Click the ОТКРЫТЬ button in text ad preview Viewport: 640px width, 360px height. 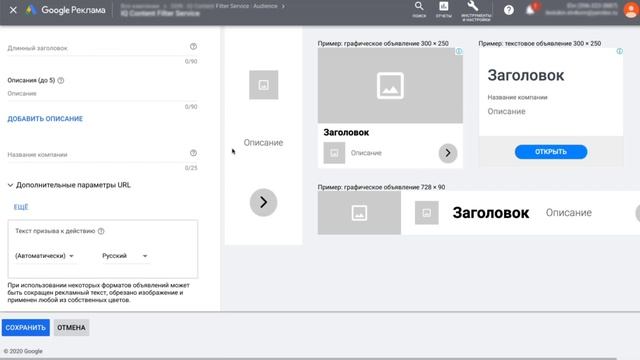(x=551, y=152)
